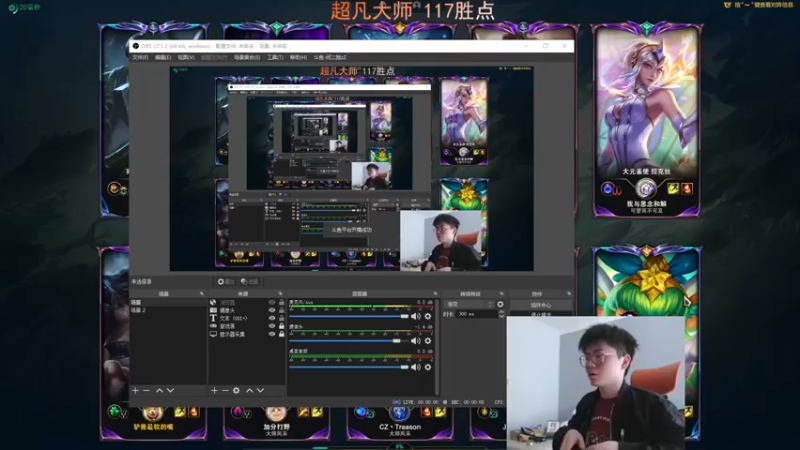Toggle the lock on the 文本 (GDI+) source
The image size is (800, 450).
tap(281, 318)
